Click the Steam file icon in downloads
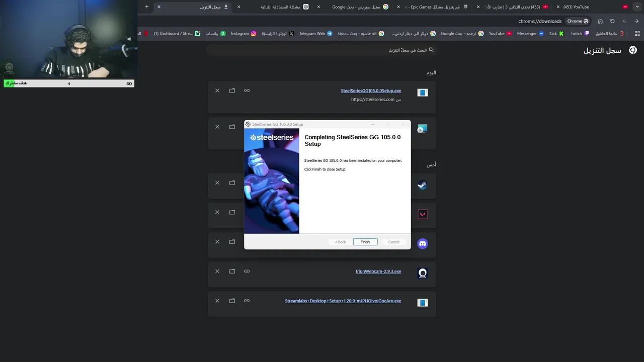The width and height of the screenshot is (644, 362). [422, 185]
